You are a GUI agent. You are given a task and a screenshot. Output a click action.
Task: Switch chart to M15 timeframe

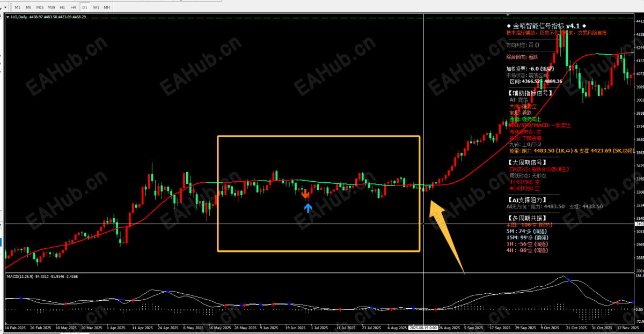point(40,7)
